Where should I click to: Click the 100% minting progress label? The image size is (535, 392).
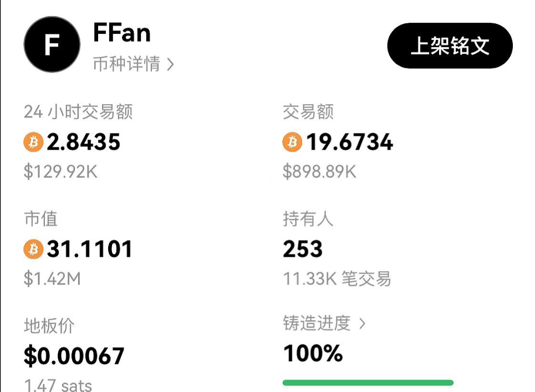pos(312,353)
